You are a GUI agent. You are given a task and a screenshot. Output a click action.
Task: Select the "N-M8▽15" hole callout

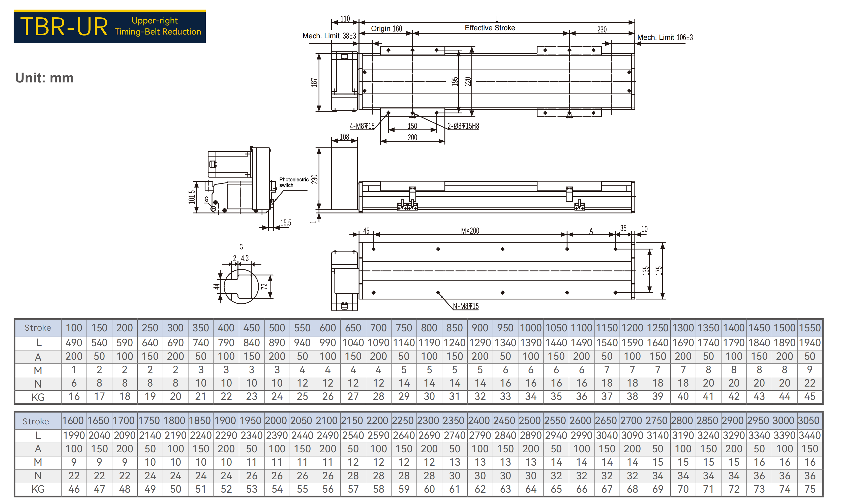466,306
